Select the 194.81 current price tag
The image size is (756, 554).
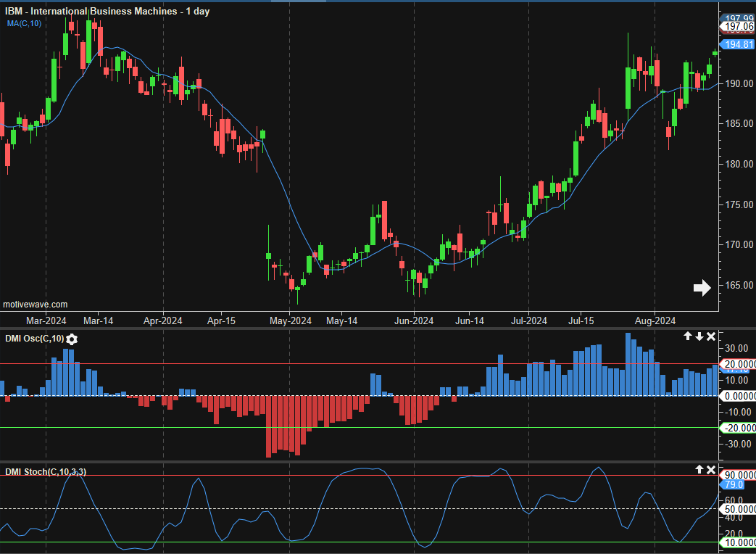(738, 44)
